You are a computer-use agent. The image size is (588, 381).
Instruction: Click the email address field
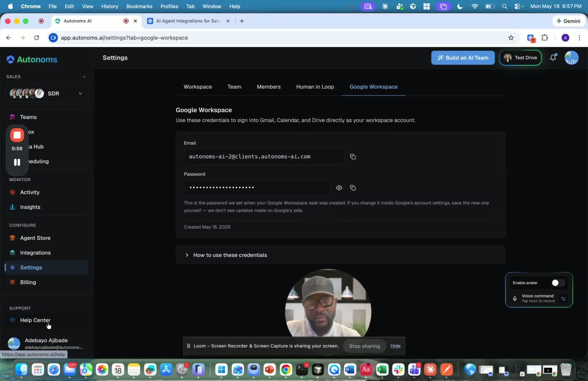coord(264,157)
